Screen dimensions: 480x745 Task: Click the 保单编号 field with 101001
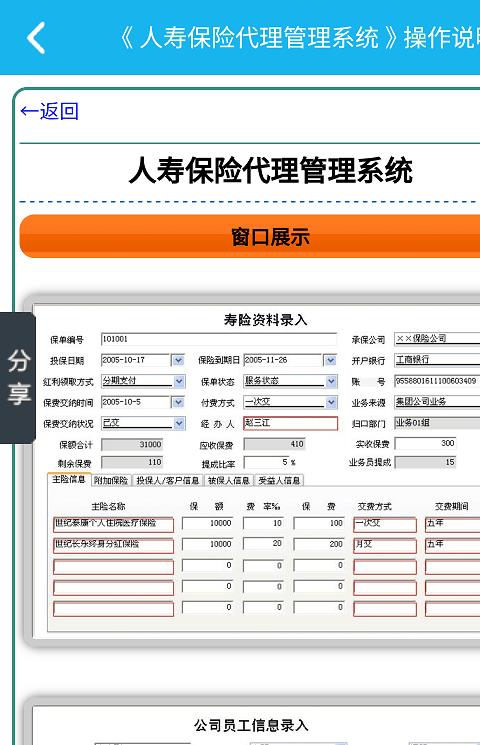pyautogui.click(x=219, y=339)
